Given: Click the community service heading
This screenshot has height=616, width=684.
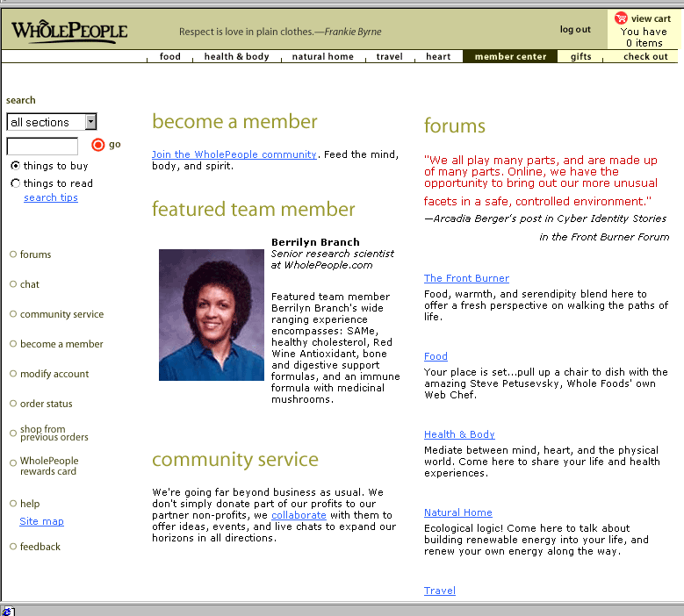Looking at the screenshot, I should pos(235,460).
